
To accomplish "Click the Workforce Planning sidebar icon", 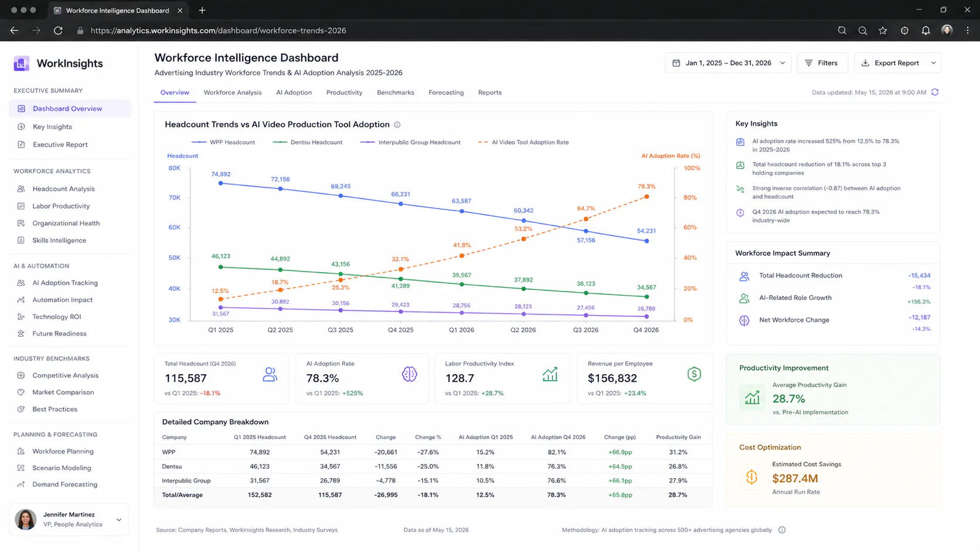I will click(x=21, y=451).
